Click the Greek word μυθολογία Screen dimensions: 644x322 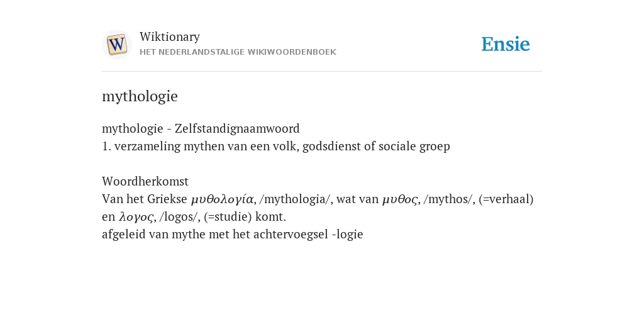[222, 199]
